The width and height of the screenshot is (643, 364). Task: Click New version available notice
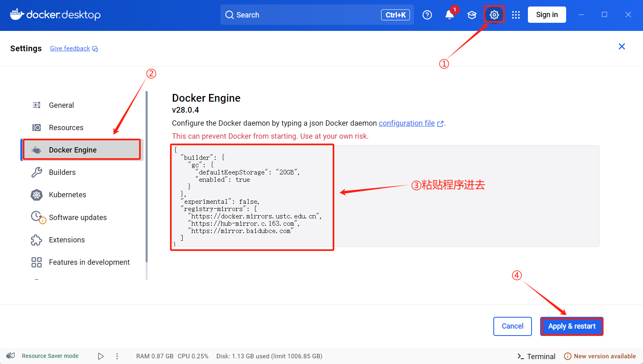point(600,356)
